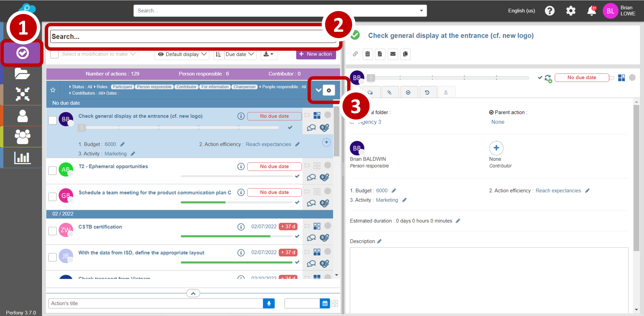Screen dimensions: 644x316
Task: Open the comments tab in detail panel
Action: pos(370,93)
